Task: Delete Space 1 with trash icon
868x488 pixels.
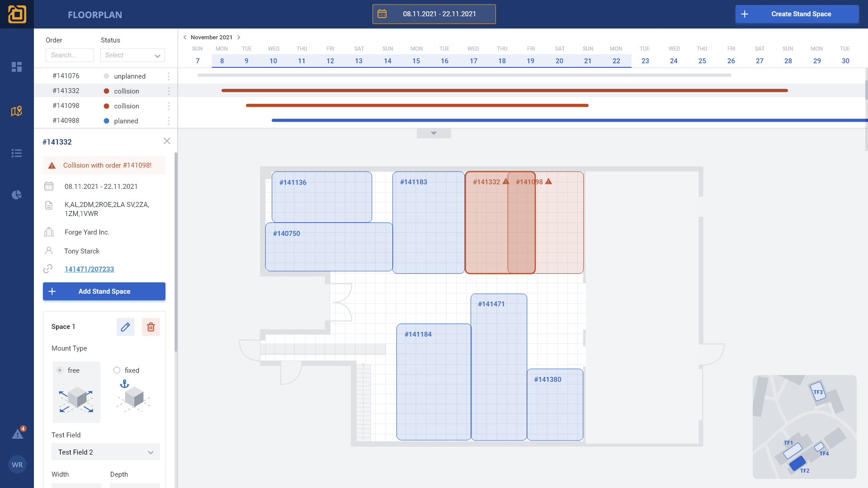Action: (151, 327)
